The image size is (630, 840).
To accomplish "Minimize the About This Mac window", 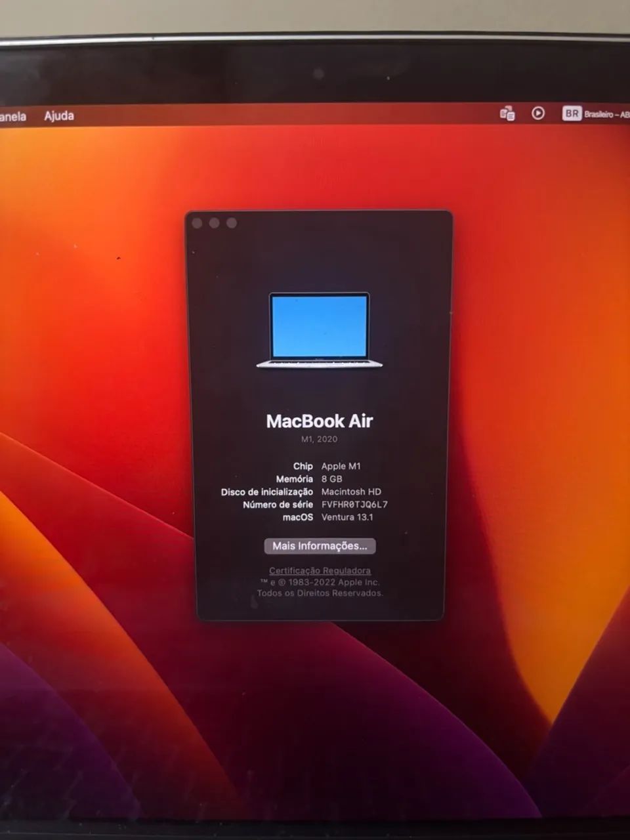I will 214,223.
